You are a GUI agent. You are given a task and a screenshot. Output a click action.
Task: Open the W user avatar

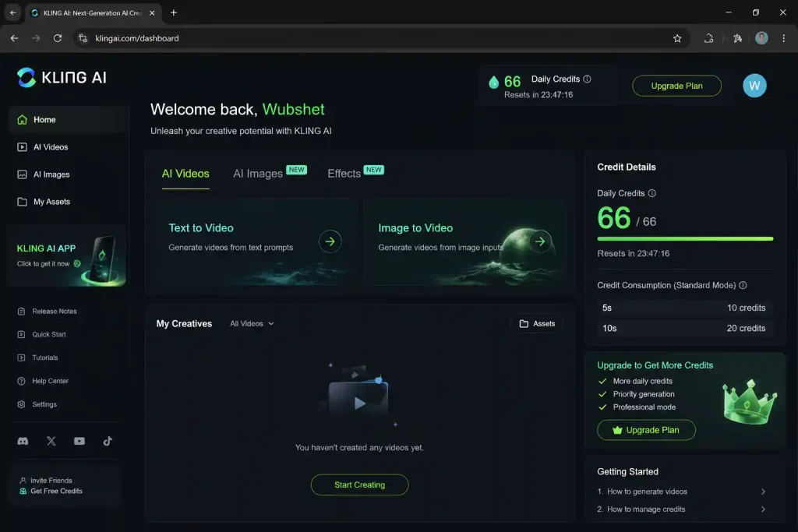click(x=754, y=86)
